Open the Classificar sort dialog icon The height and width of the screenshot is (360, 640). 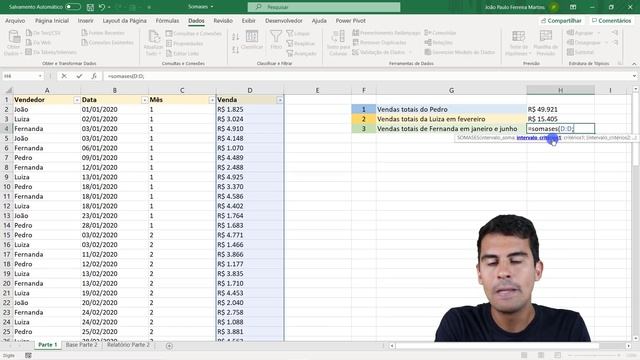tap(252, 36)
